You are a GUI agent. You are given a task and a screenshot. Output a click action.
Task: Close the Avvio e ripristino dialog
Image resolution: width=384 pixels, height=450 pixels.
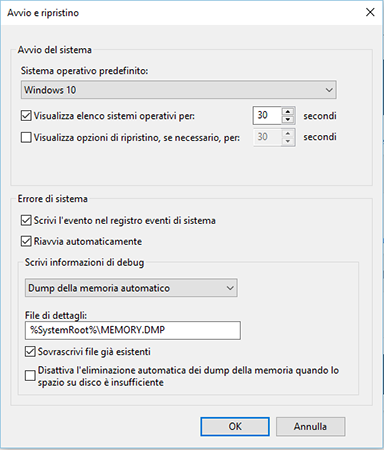(370, 12)
